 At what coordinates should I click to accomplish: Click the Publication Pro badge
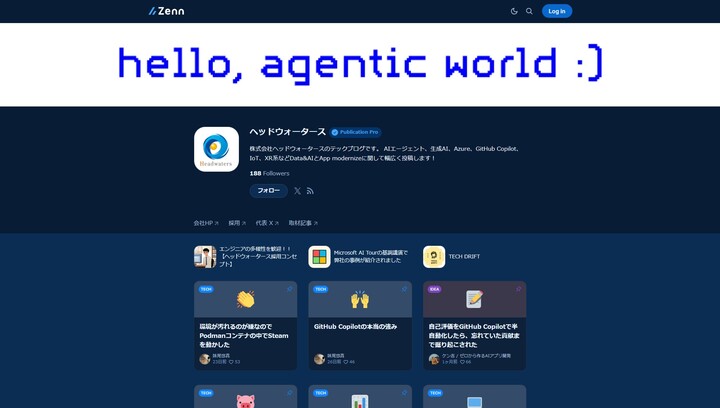[355, 132]
